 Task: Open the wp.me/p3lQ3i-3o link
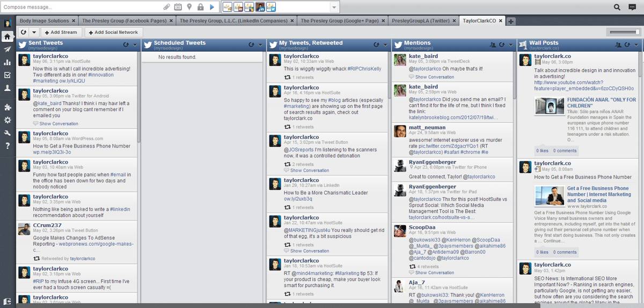tap(52, 152)
